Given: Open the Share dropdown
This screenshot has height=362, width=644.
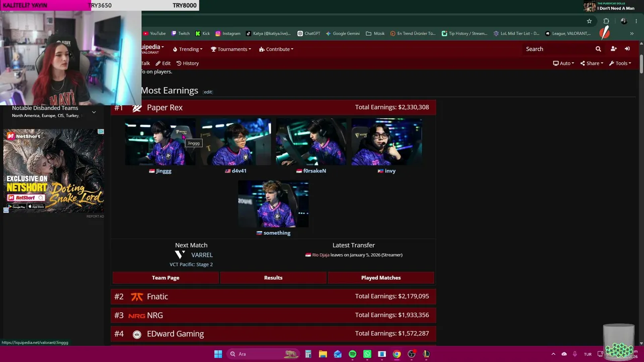Looking at the screenshot, I should (x=591, y=63).
